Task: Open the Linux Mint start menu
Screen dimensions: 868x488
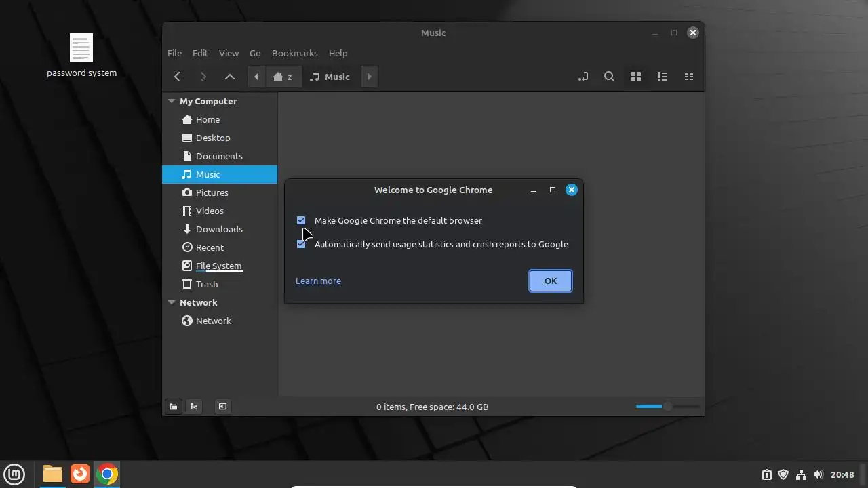Action: pos(14,474)
